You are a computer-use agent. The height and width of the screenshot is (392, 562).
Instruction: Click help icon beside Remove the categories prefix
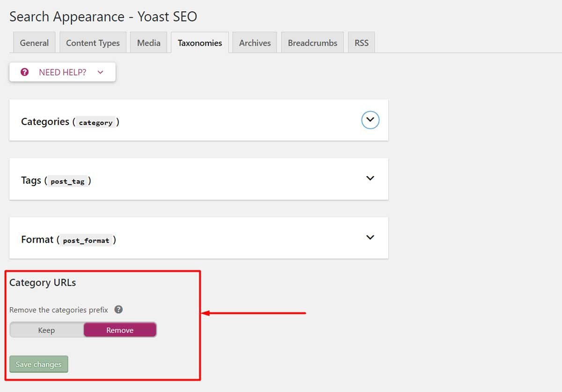pos(119,310)
